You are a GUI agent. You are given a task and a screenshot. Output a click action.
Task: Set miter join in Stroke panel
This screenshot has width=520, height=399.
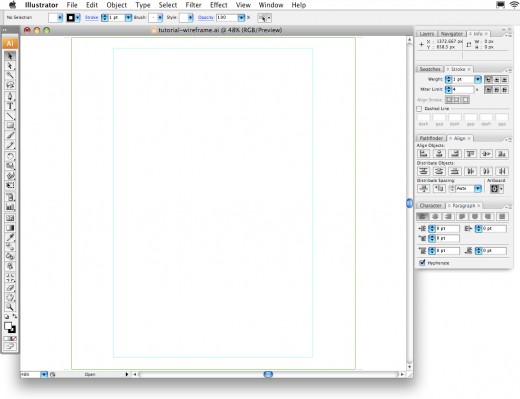coord(488,89)
